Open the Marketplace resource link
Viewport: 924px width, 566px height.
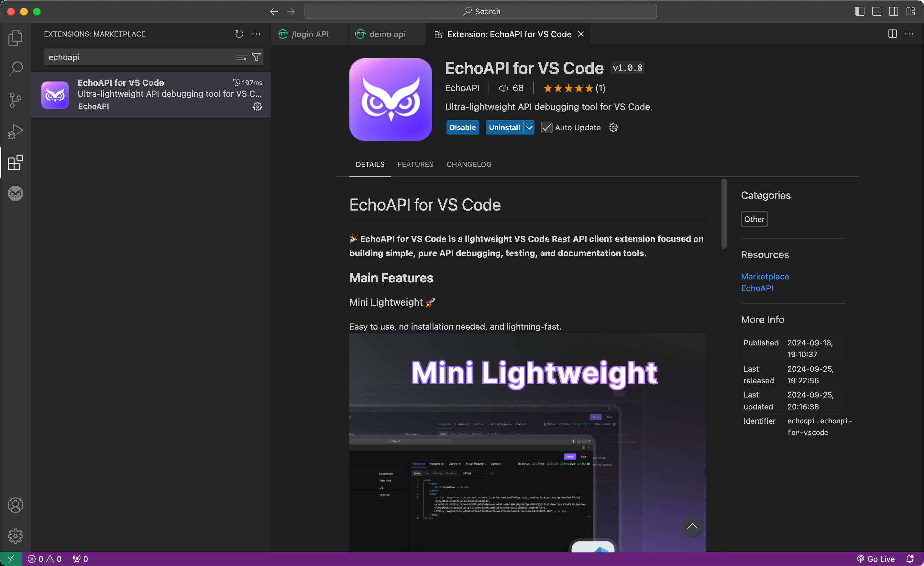tap(764, 276)
